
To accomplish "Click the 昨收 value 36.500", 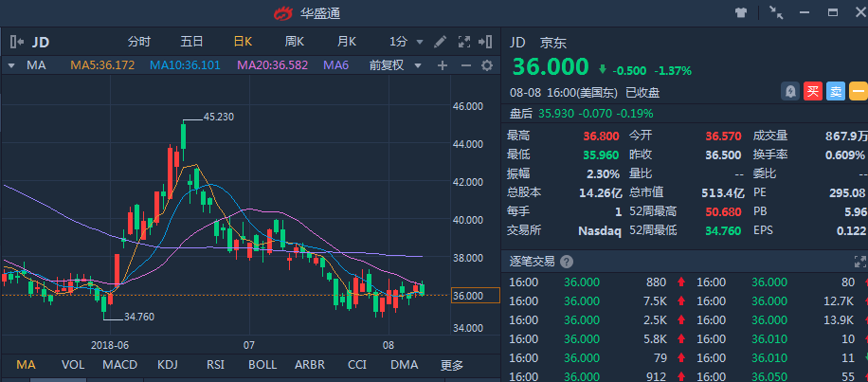I will (x=723, y=155).
